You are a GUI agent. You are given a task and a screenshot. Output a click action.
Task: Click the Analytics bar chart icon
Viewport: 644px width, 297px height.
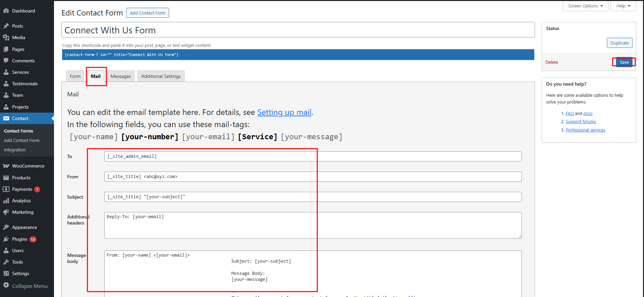tap(6, 201)
